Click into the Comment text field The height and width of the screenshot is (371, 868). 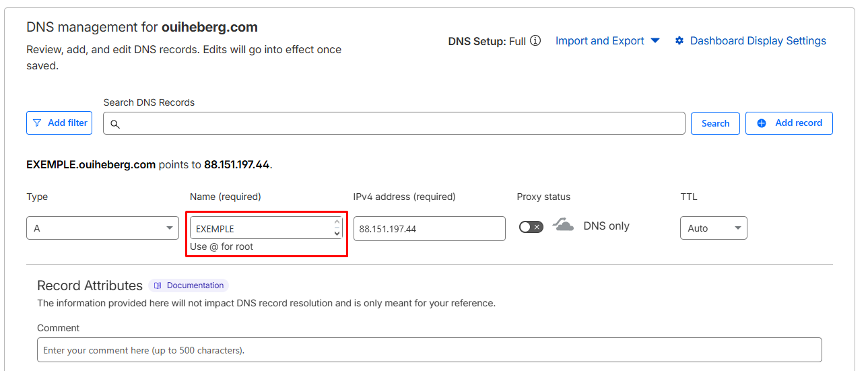[x=429, y=350]
